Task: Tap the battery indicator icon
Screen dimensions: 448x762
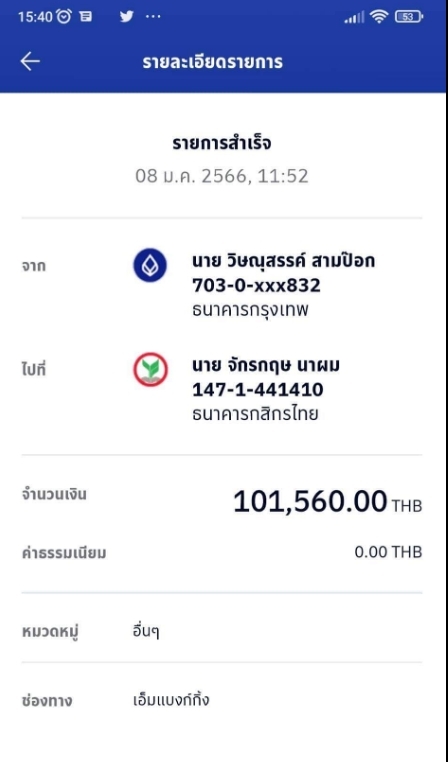Action: coord(409,17)
